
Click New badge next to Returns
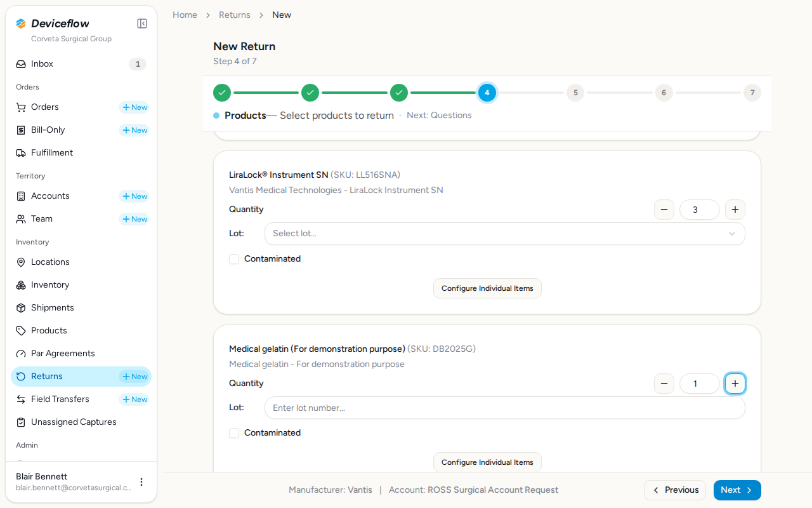pyautogui.click(x=134, y=377)
